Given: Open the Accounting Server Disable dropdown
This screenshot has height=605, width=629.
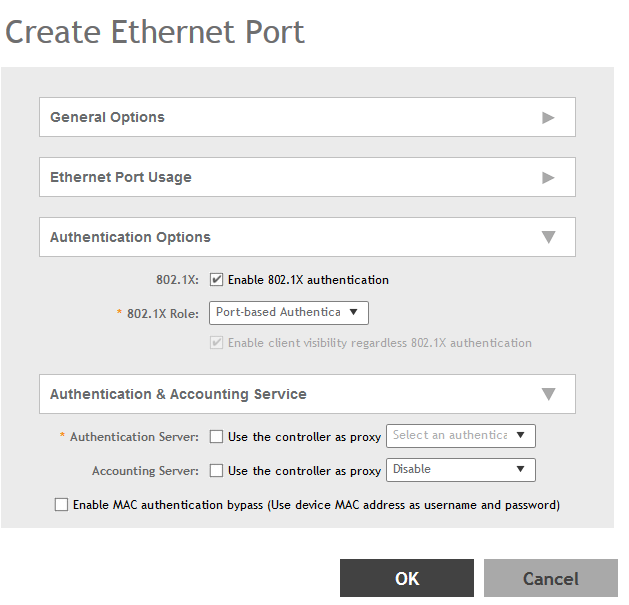Looking at the screenshot, I should 461,469.
